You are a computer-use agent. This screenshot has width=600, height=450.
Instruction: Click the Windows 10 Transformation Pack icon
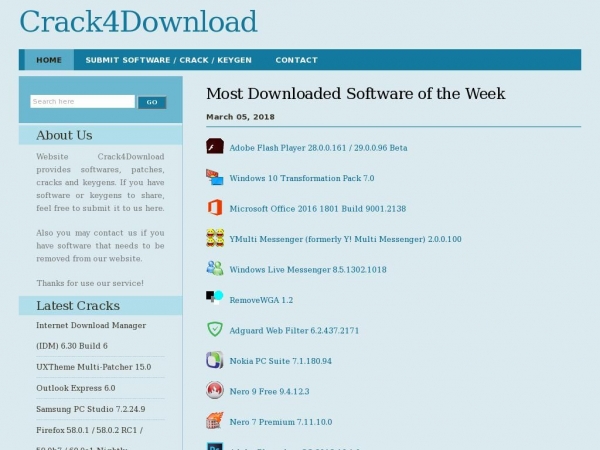pos(215,177)
